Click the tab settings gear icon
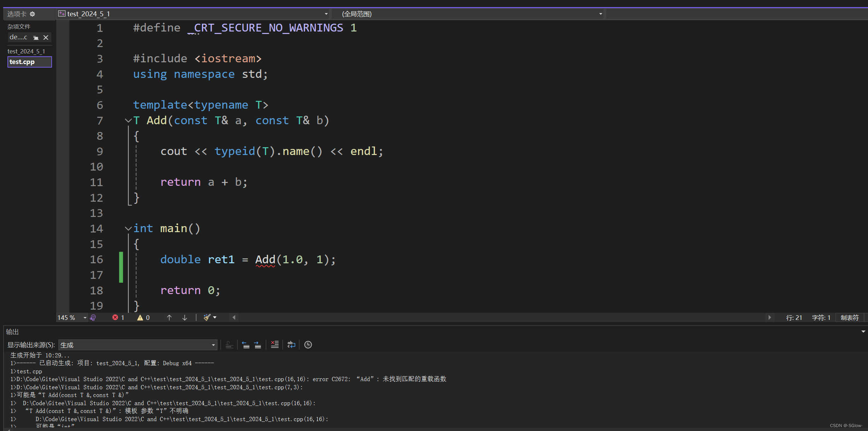This screenshot has width=868, height=431. (x=33, y=14)
